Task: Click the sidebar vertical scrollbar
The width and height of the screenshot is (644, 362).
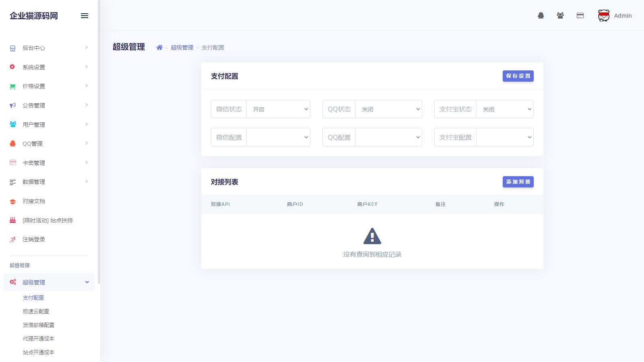Action: coord(99,142)
